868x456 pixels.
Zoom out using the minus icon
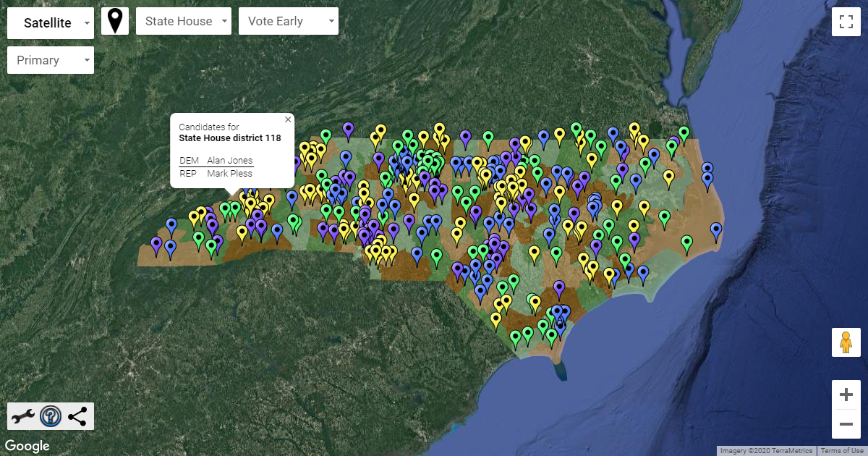[x=846, y=424]
